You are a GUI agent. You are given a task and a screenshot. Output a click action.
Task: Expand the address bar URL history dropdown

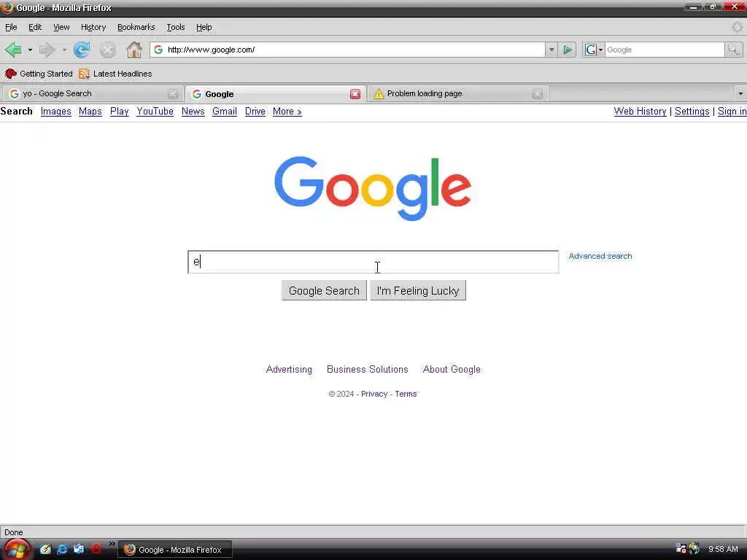551,50
